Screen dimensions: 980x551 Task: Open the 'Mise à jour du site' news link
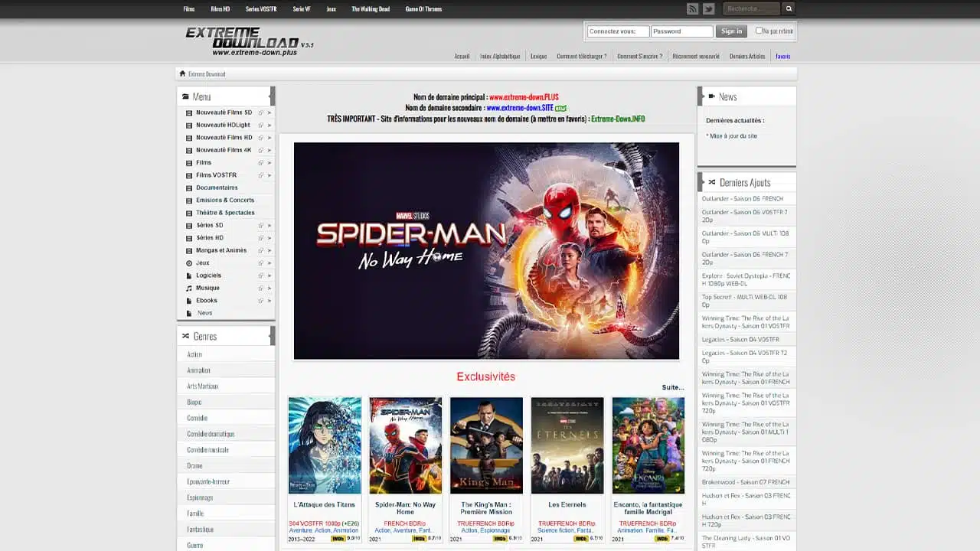(733, 135)
